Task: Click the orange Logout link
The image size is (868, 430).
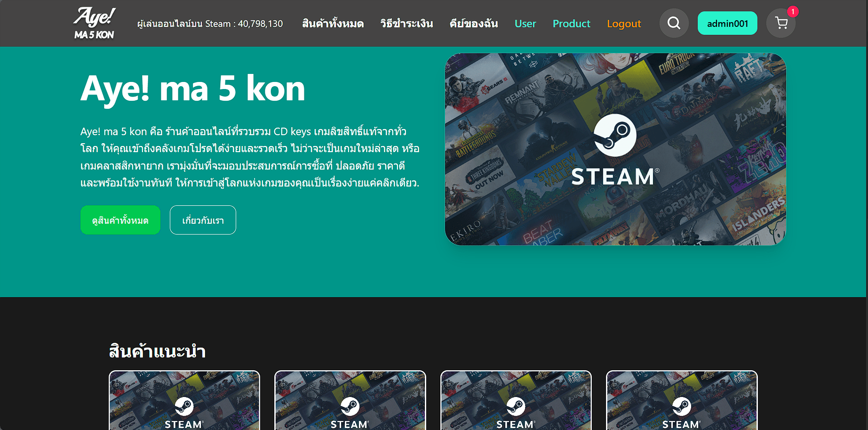Action: click(x=624, y=24)
